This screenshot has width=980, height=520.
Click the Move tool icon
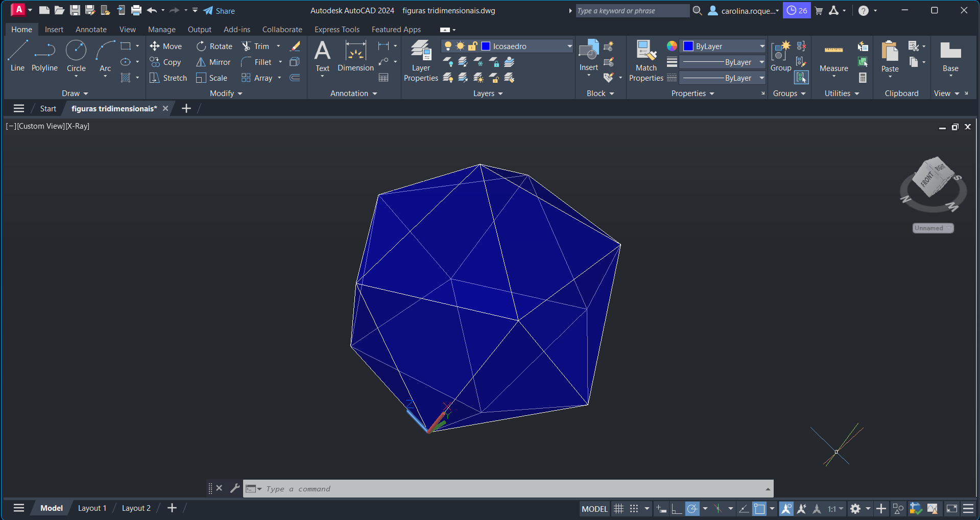155,46
